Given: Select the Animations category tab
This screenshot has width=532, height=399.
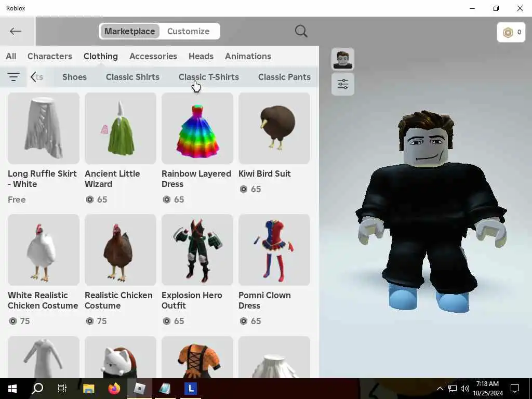Looking at the screenshot, I should click(248, 56).
